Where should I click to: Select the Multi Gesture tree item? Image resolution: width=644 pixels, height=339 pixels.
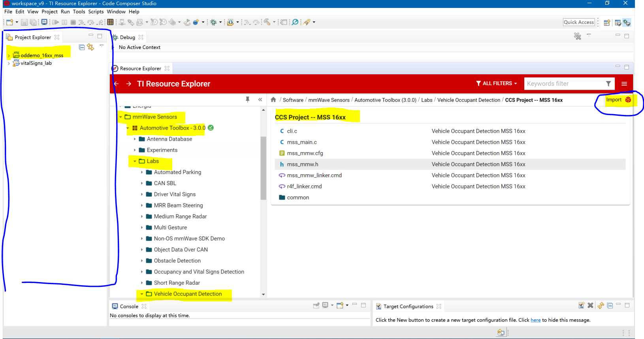pos(170,228)
